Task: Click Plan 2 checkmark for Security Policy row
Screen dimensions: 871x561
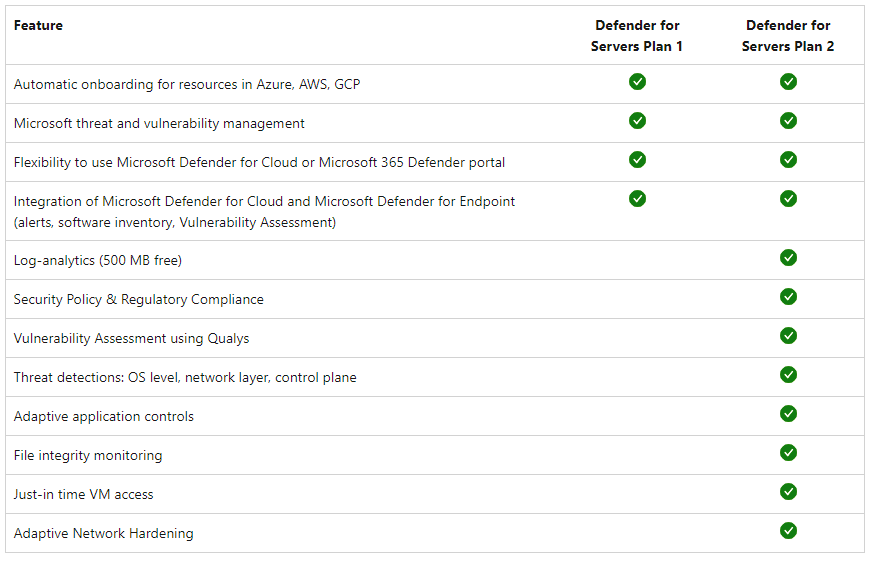Action: pyautogui.click(x=788, y=297)
